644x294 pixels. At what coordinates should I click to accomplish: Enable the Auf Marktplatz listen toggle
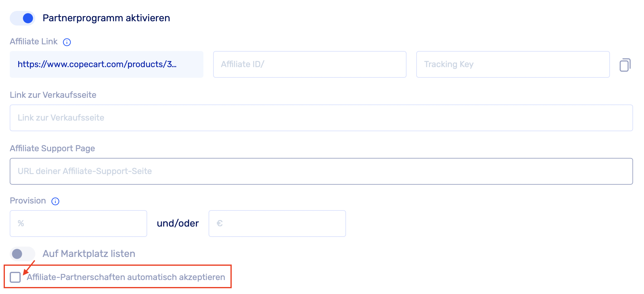point(22,254)
